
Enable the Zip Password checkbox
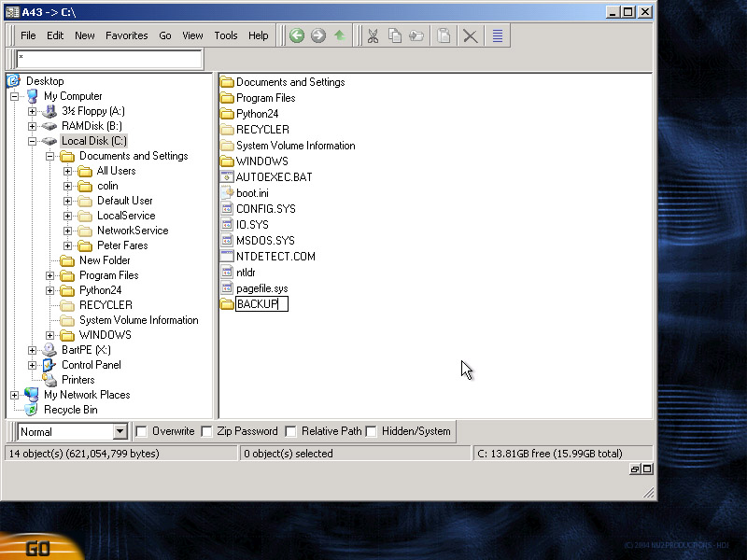206,431
